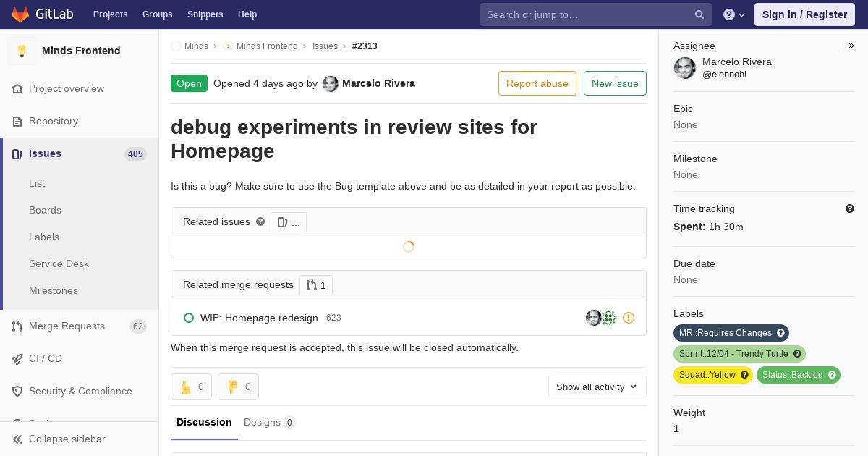Click the Related issues help icon
The image size is (868, 456).
coord(260,221)
